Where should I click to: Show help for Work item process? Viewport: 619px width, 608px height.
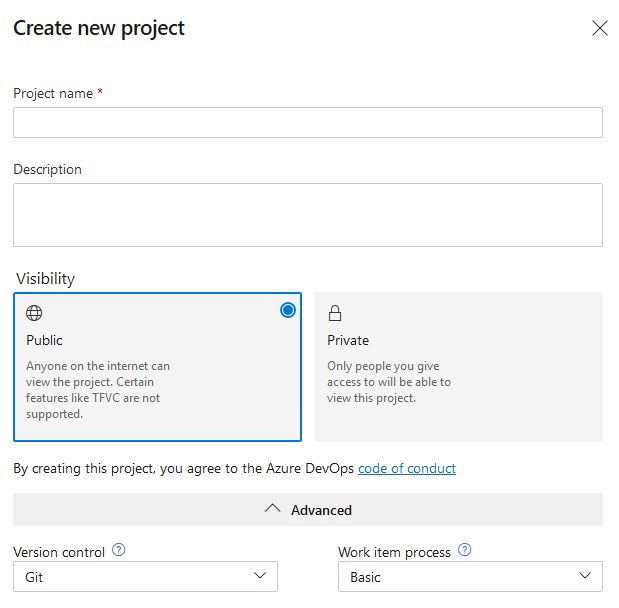coord(464,550)
